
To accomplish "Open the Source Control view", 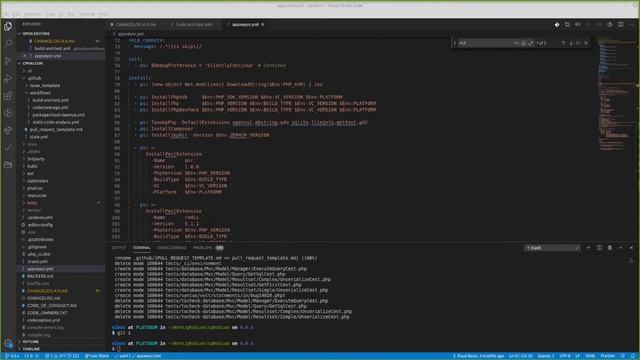I will (x=8, y=61).
